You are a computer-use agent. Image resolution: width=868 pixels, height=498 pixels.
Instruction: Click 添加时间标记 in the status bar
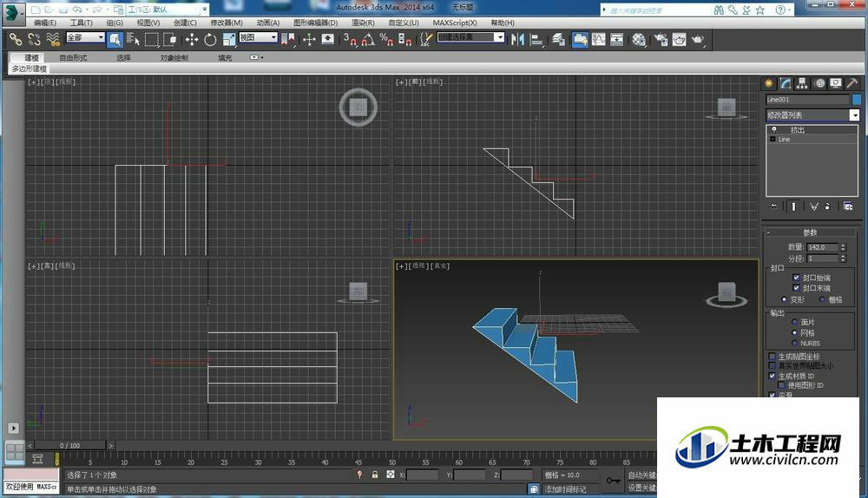click(x=565, y=489)
